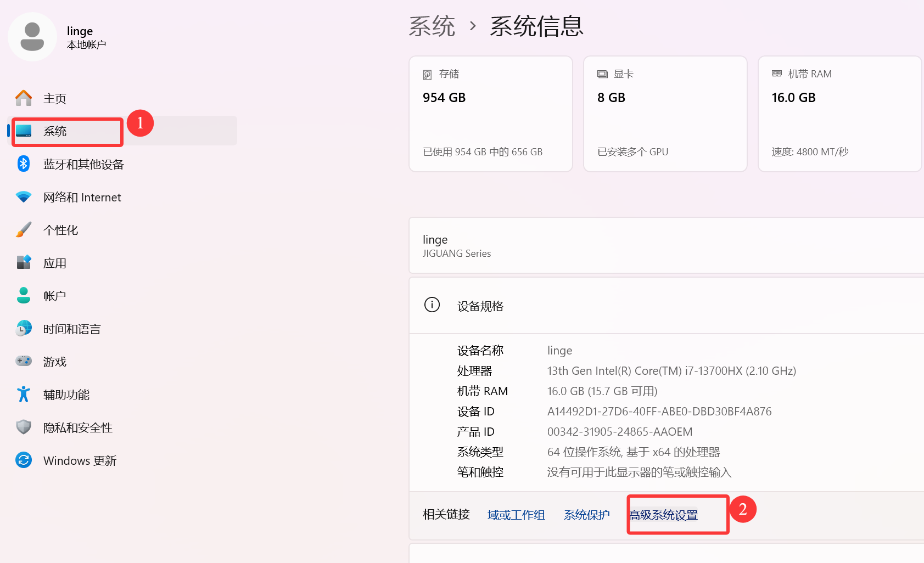Click the 系统类型 value 64 位操作系统

tap(634, 452)
